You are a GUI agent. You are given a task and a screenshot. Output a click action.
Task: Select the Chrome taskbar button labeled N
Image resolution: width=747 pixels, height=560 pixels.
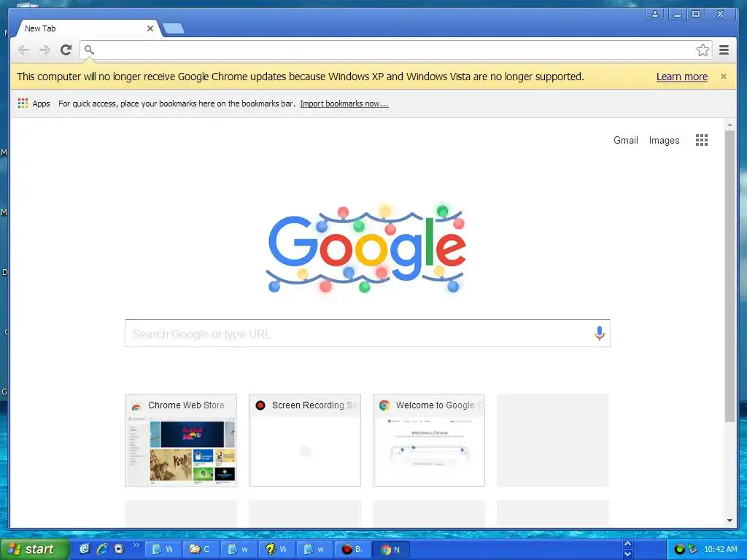coord(391,550)
